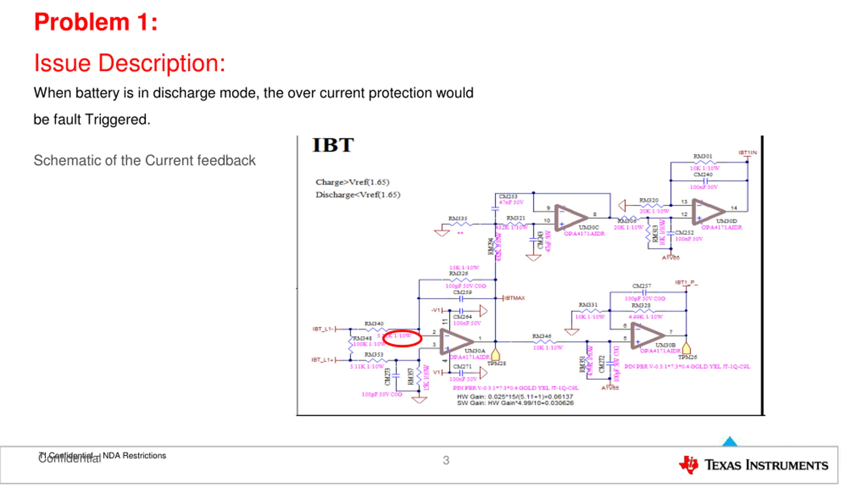The image size is (868, 488).
Task: Click the NDA Restrictions footer text
Action: tap(134, 455)
